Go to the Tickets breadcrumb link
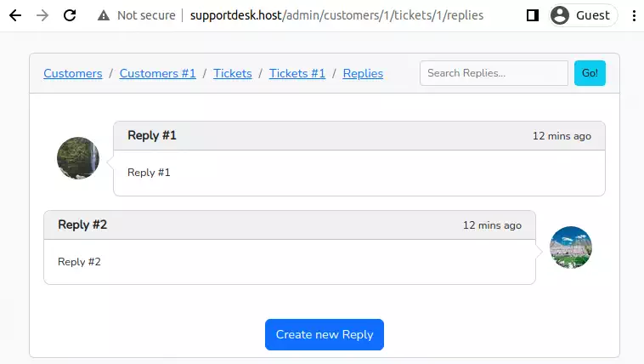The width and height of the screenshot is (644, 364). pyautogui.click(x=233, y=73)
